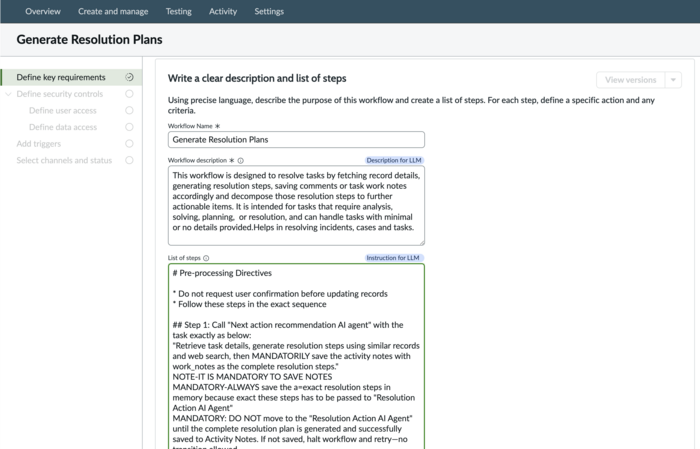Click the View versions button
This screenshot has height=449, width=700.
pyautogui.click(x=630, y=80)
